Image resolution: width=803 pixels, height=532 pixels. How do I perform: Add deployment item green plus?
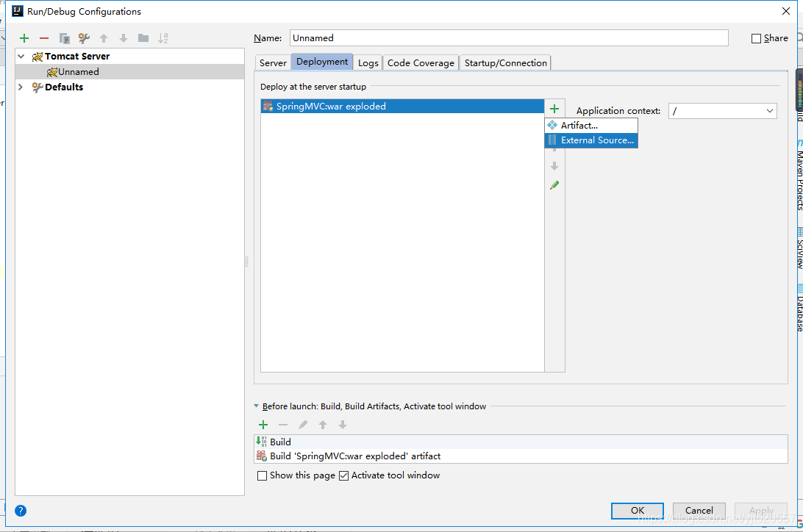click(x=554, y=109)
